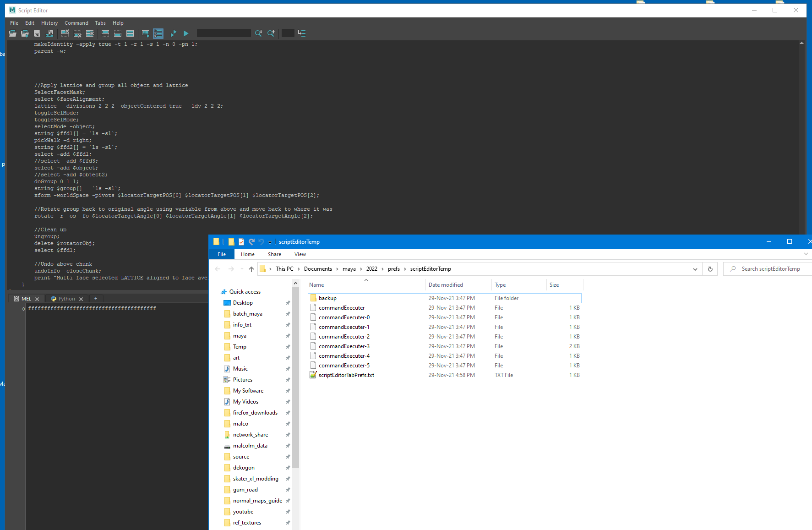Clear the Script Editor input pane
This screenshot has height=530, width=812.
(x=77, y=33)
